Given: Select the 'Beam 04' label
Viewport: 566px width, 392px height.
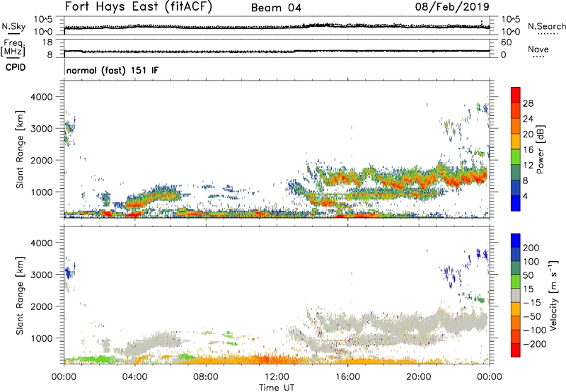Looking at the screenshot, I should point(276,8).
